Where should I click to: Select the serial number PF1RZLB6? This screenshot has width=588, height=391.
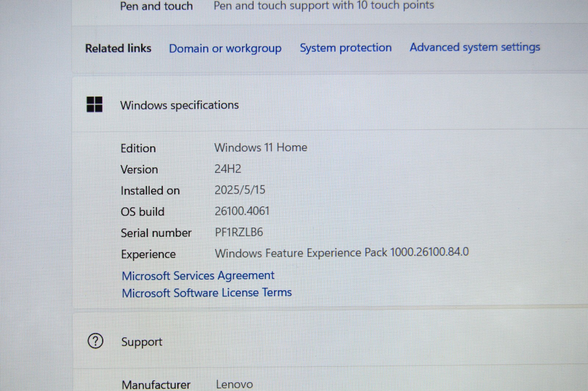(239, 232)
